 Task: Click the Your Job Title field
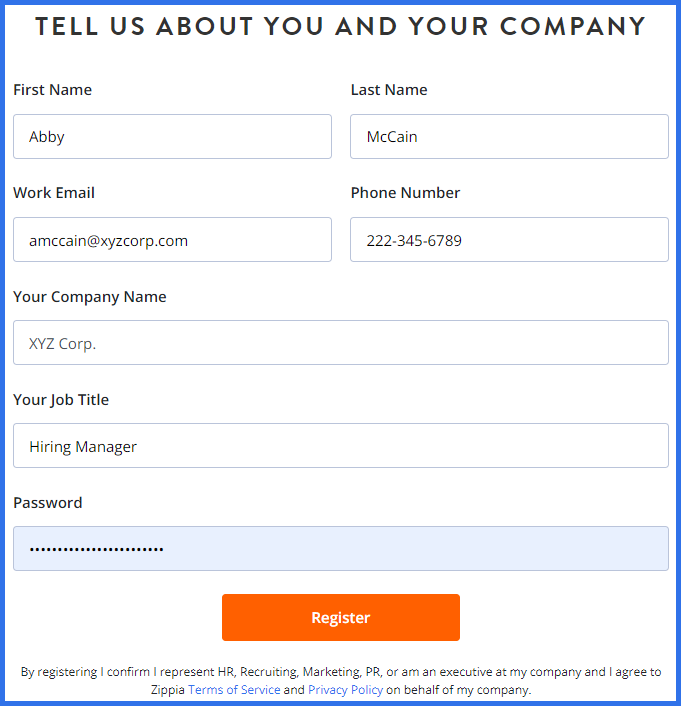pos(340,446)
